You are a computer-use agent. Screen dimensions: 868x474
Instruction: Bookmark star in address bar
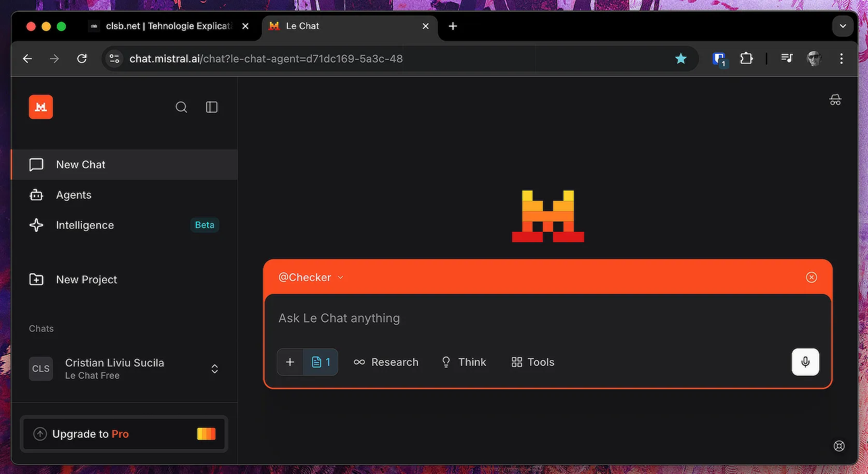click(x=681, y=59)
